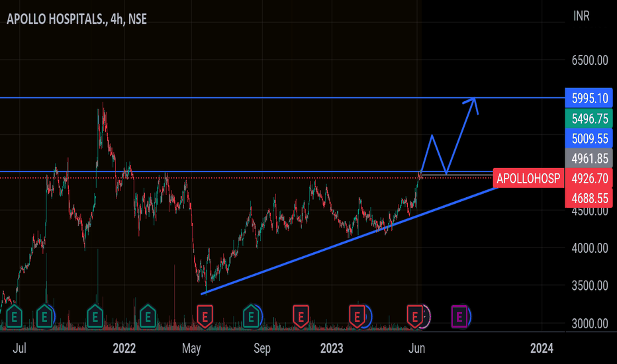Select the 4926.70 red last price label
Image resolution: width=617 pixels, height=364 pixels.
(x=589, y=178)
